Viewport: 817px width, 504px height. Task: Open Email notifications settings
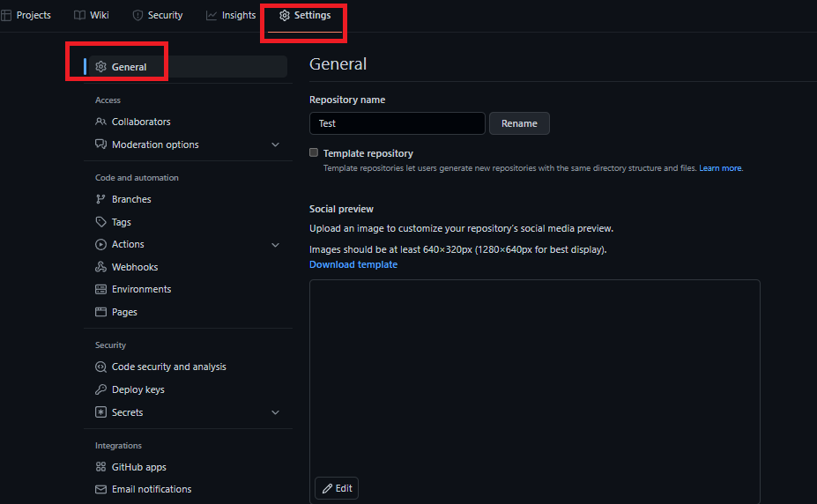coord(188,489)
